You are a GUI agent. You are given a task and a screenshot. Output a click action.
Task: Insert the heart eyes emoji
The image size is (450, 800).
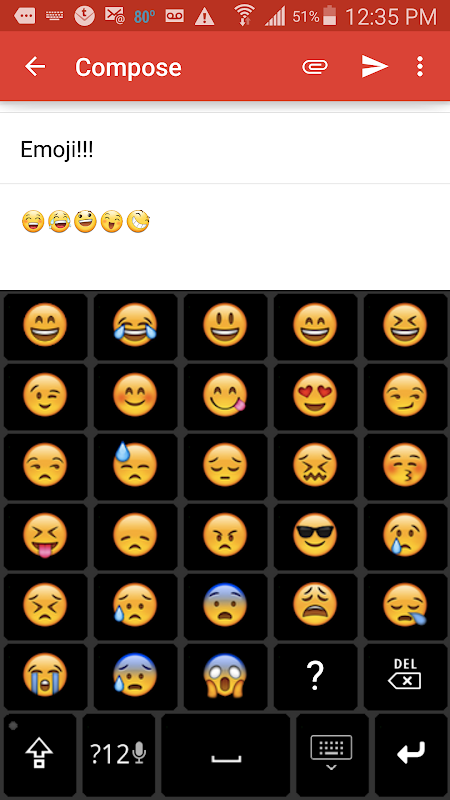tap(315, 395)
